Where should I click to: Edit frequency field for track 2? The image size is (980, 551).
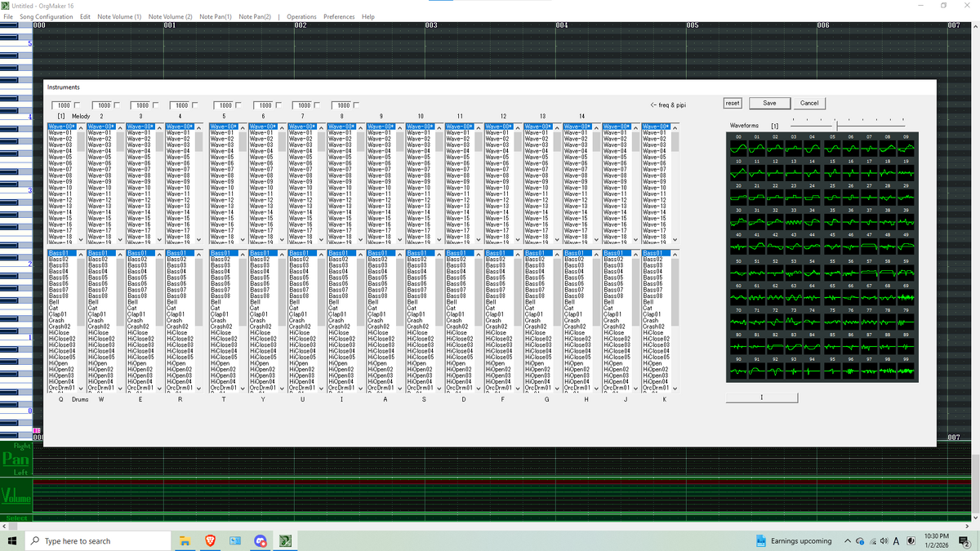tap(102, 105)
